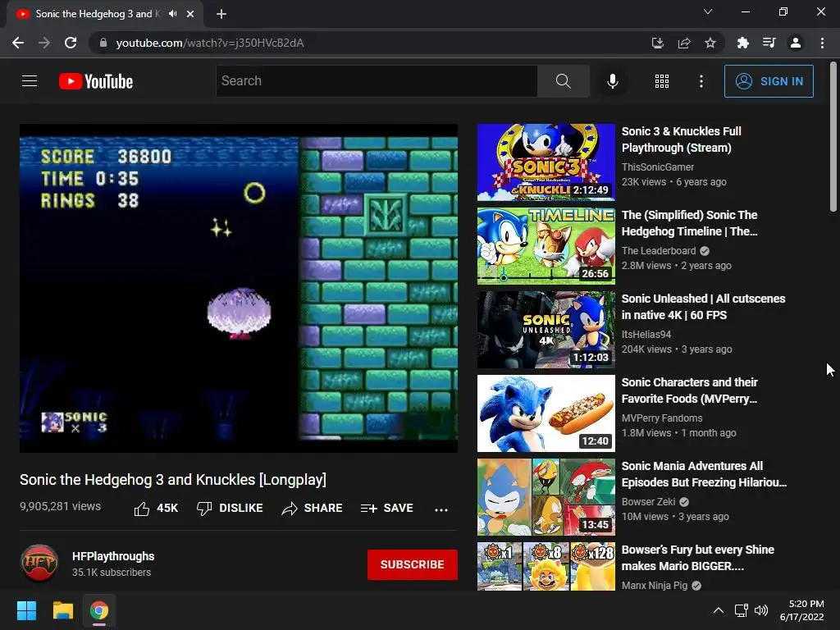The image size is (840, 630).
Task: Open Simplified Sonic Timeline video thumbnail
Action: click(546, 246)
